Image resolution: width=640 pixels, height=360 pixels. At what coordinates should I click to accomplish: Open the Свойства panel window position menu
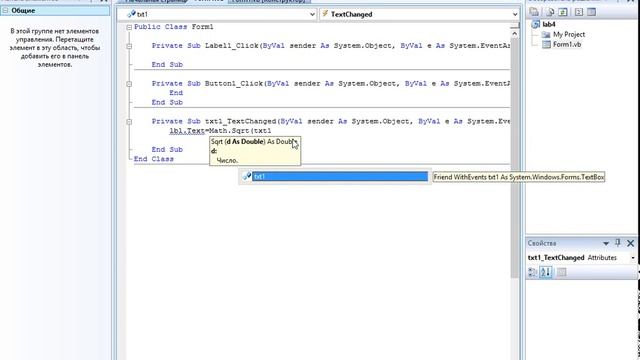pos(606,243)
